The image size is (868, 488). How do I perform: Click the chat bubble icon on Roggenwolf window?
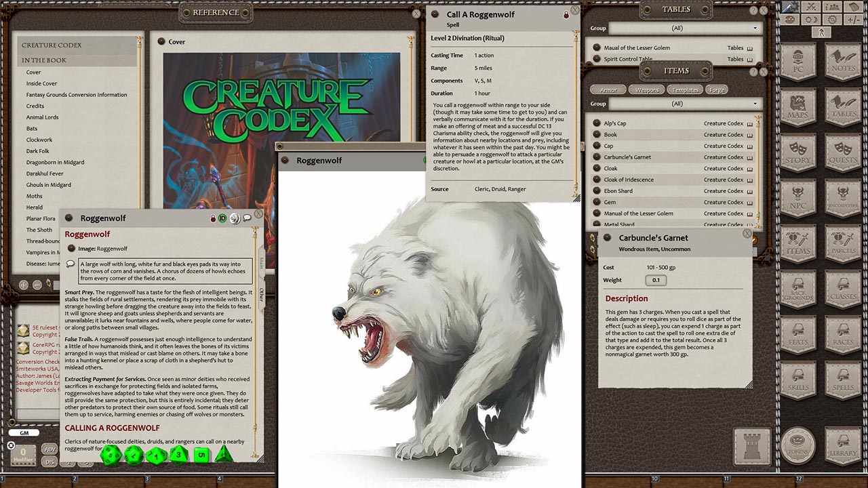tap(247, 218)
